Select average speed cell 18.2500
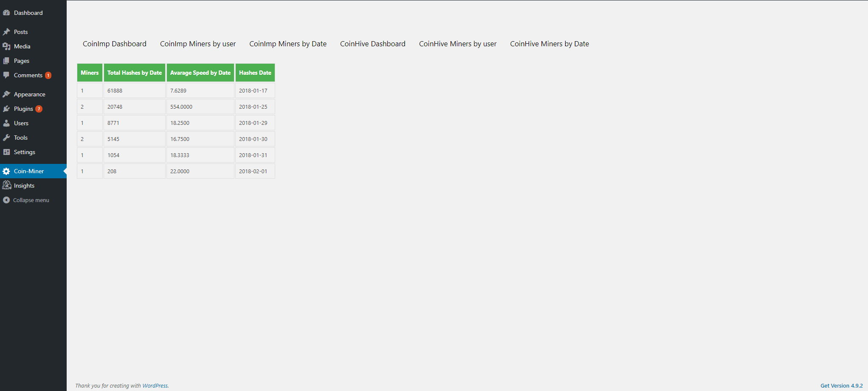The height and width of the screenshot is (391, 868). pyautogui.click(x=200, y=123)
